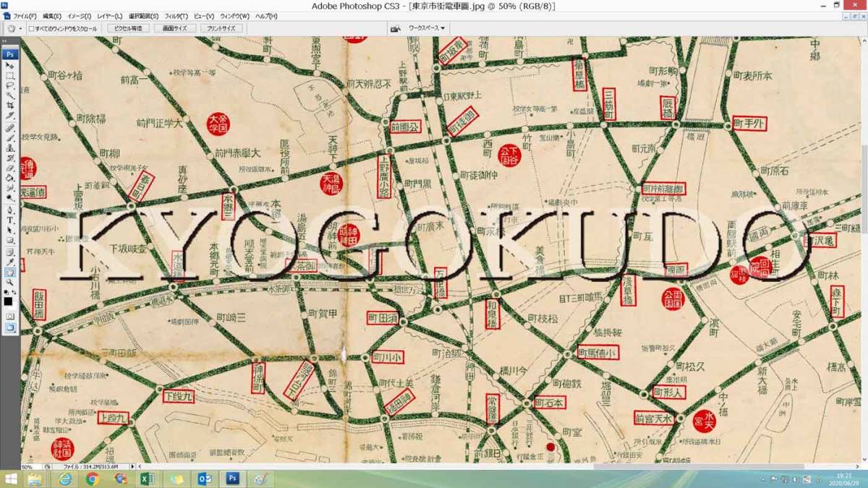868x488 pixels.
Task: Select the History Brush tool
Action: pos(10,158)
